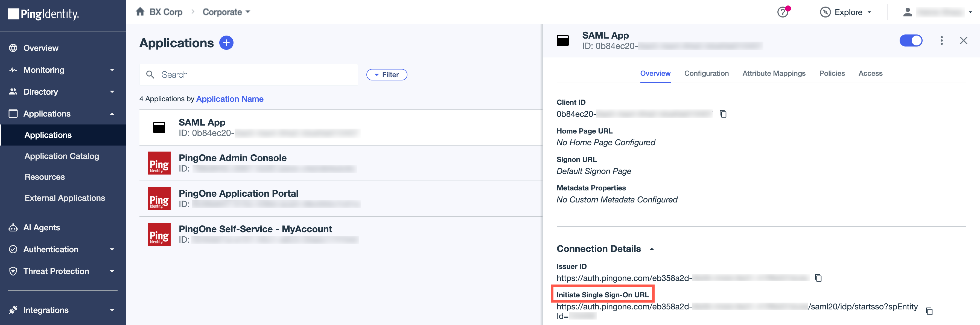The width and height of the screenshot is (980, 325).
Task: Click the search magnifier icon
Action: (150, 75)
